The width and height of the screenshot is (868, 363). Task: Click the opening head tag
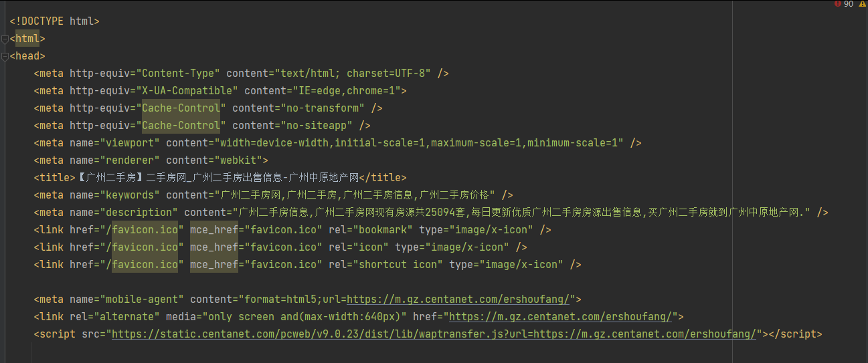tap(27, 56)
